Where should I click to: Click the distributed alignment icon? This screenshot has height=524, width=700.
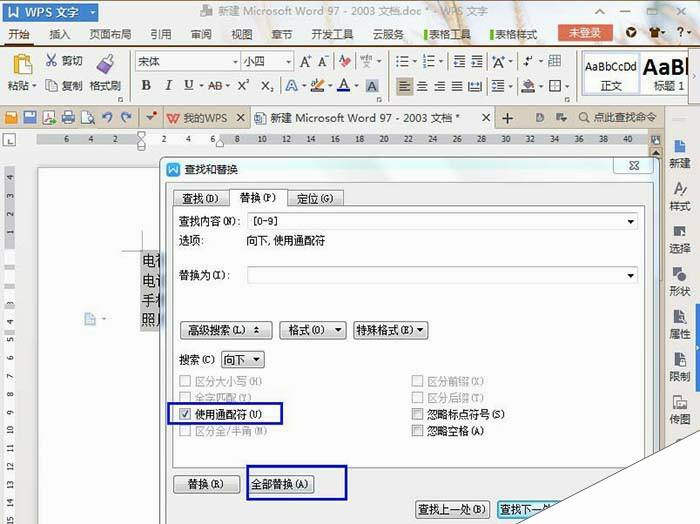pyautogui.click(x=475, y=86)
